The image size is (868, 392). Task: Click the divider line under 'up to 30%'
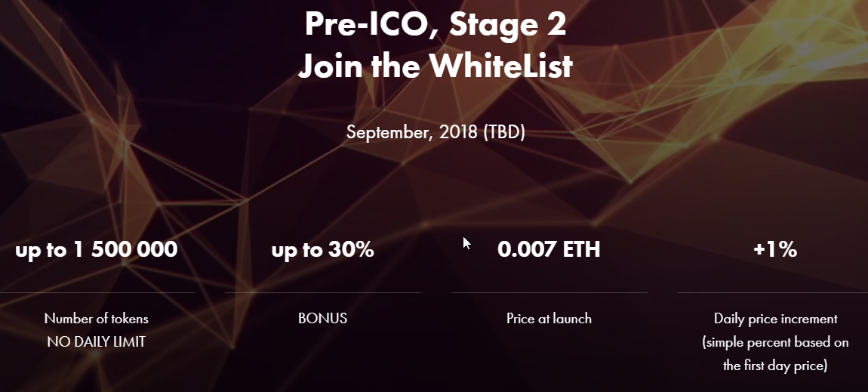tap(323, 292)
